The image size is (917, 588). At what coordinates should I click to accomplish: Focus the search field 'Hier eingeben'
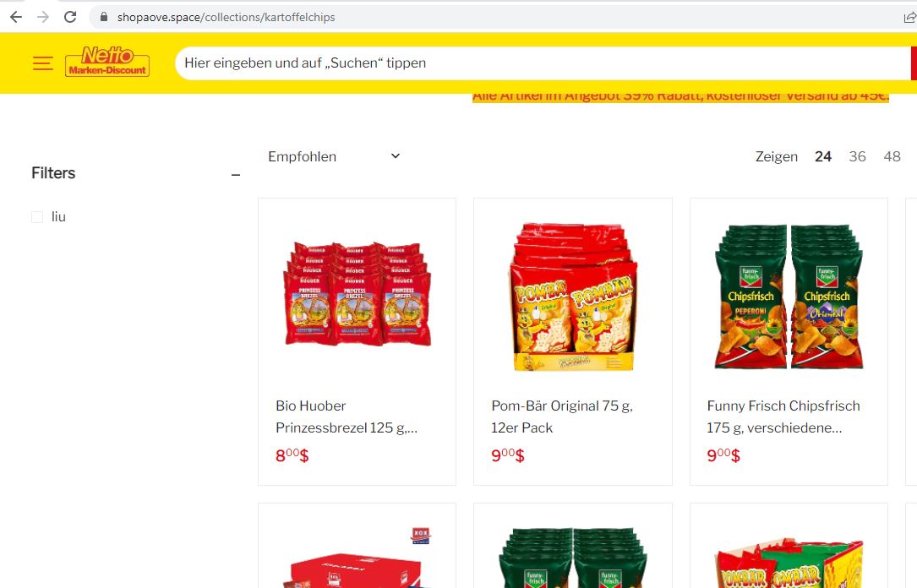coord(543,63)
